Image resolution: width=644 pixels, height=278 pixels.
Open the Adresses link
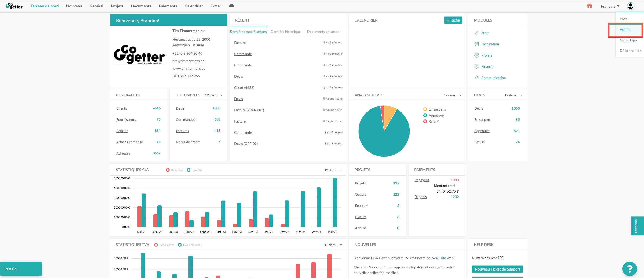coord(123,153)
